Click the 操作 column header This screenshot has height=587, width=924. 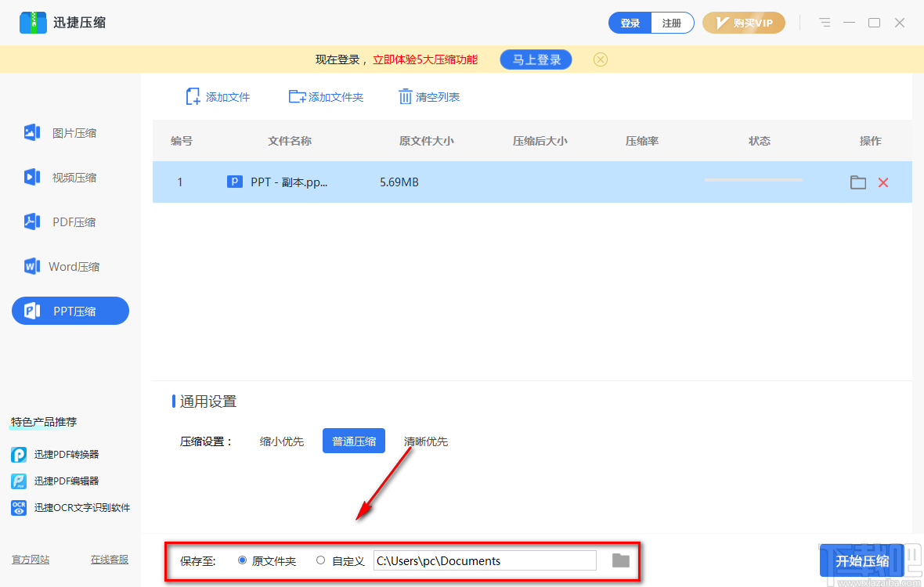[871, 141]
